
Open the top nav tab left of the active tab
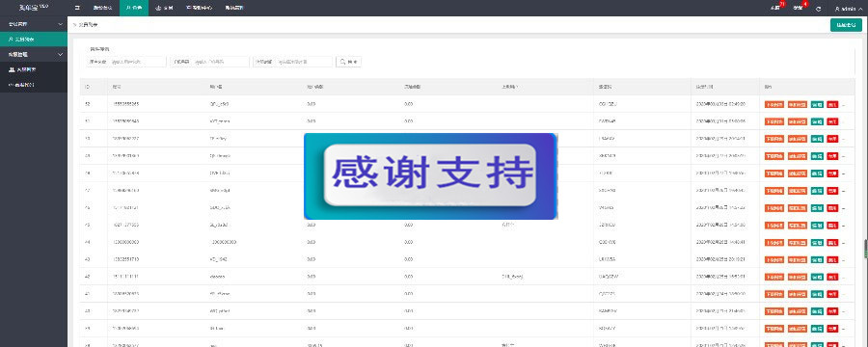coord(102,8)
